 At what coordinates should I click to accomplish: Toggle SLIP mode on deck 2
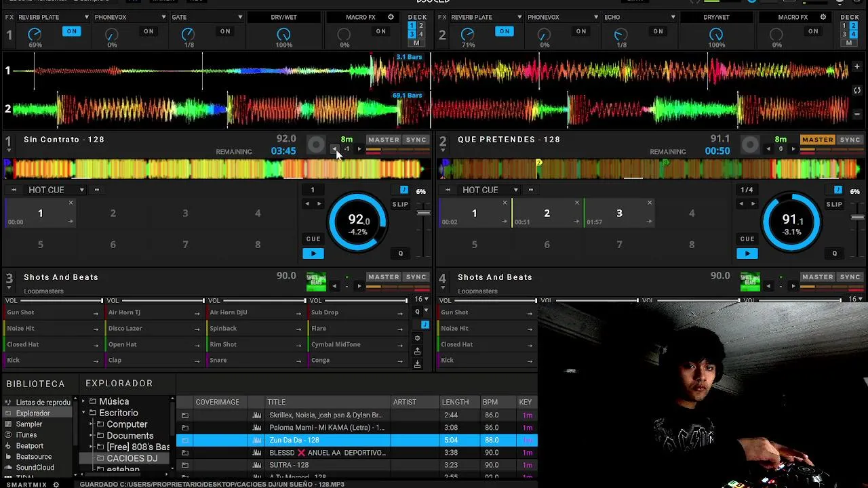coord(834,204)
